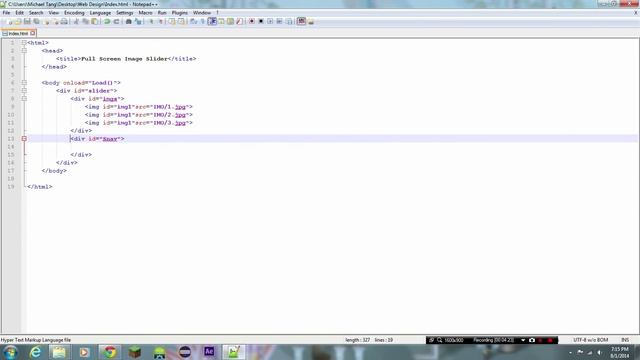Open the Macro menu
Image resolution: width=640 pixels, height=360 pixels.
145,13
